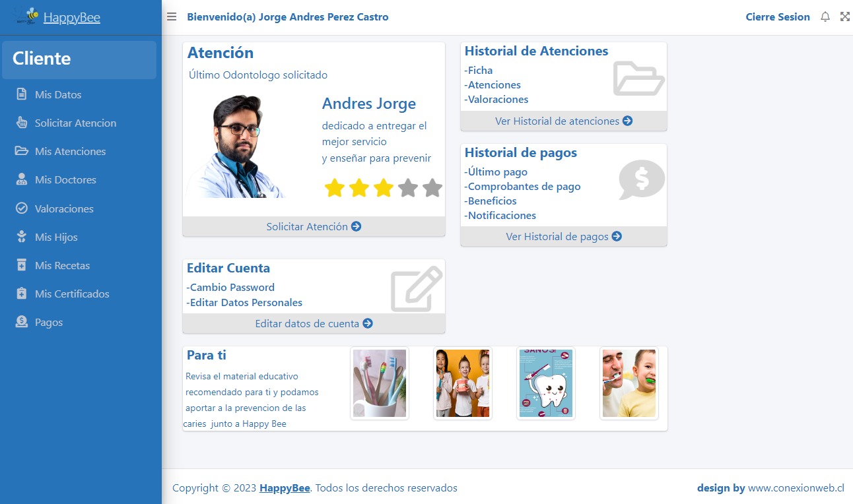Image resolution: width=853 pixels, height=504 pixels.
Task: Toggle the hamburger sidebar menu icon
Action: [172, 17]
